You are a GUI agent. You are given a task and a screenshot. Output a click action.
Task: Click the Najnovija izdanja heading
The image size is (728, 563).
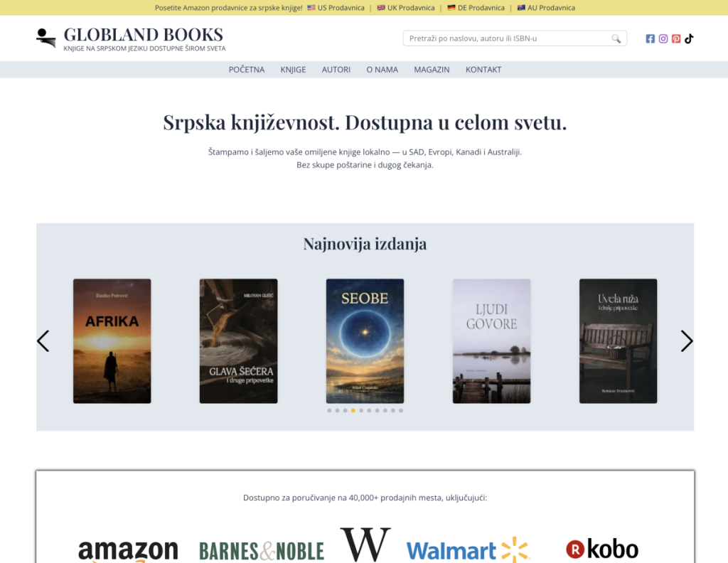(365, 244)
